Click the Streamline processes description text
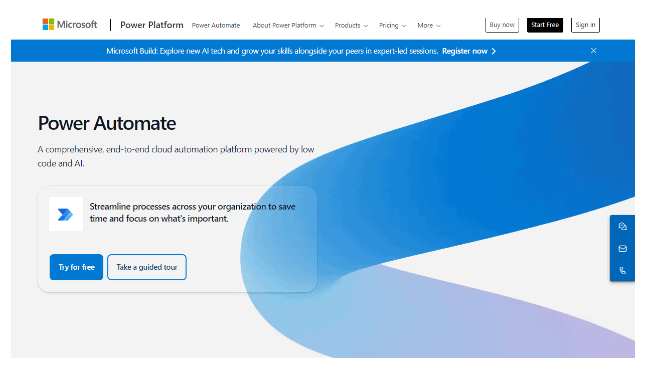Screen dimensions: 650x368 coord(192,213)
